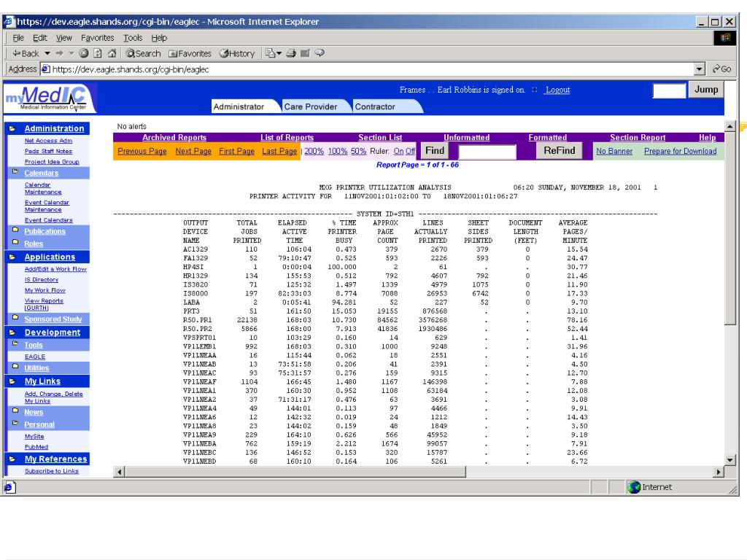Open the History toolbar button
Screen dimensions: 747x560
(x=237, y=53)
